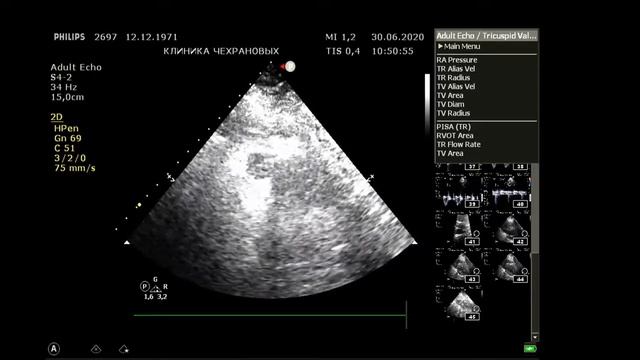Click patient ID 2697
Image resolution: width=640 pixels, height=360 pixels.
pos(106,37)
